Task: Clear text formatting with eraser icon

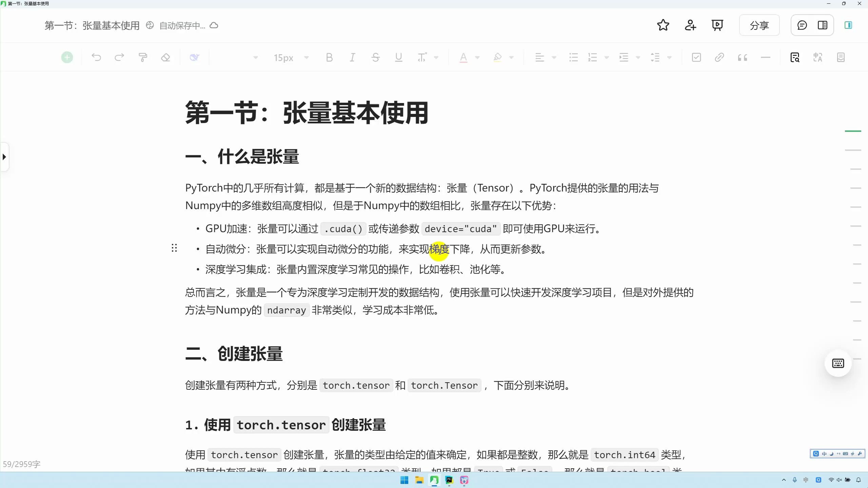Action: coord(165,57)
